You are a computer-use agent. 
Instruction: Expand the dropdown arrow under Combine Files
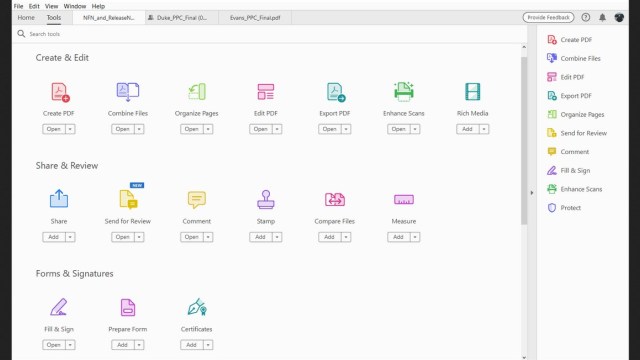click(139, 129)
